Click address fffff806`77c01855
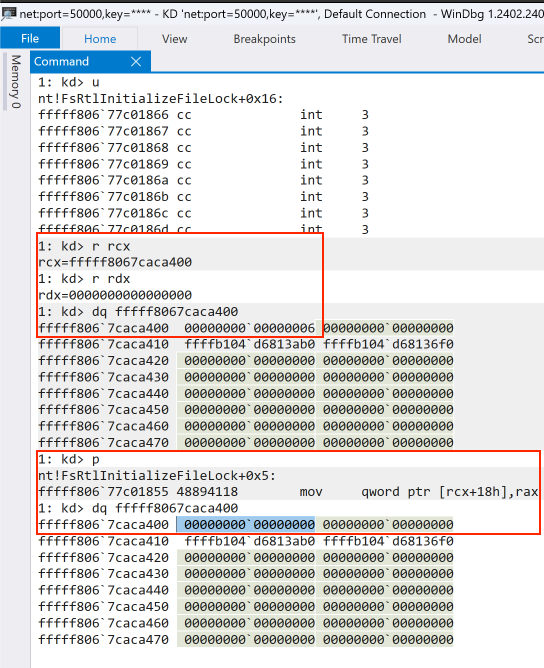This screenshot has width=544, height=668. click(x=103, y=492)
